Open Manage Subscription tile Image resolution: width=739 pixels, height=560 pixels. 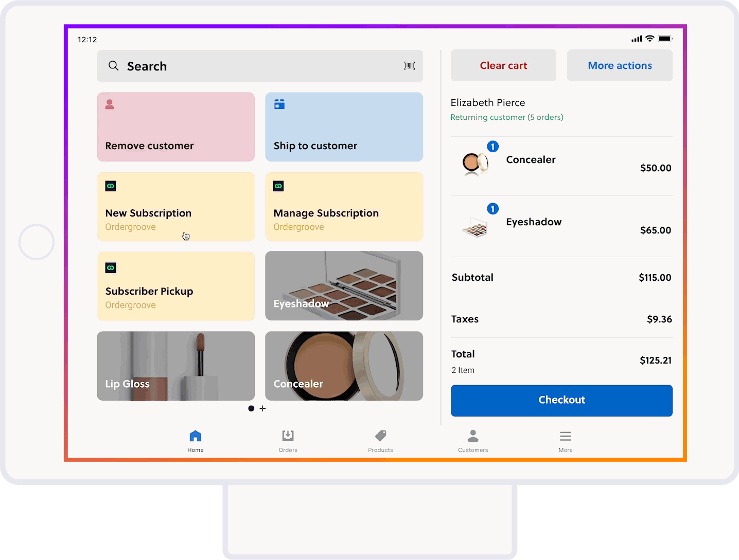coord(344,207)
